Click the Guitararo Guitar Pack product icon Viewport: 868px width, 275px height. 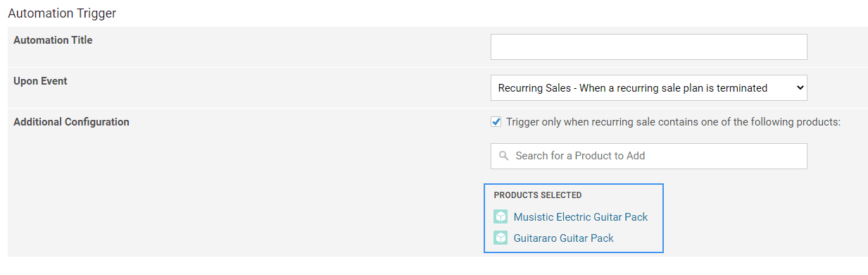[x=501, y=238]
